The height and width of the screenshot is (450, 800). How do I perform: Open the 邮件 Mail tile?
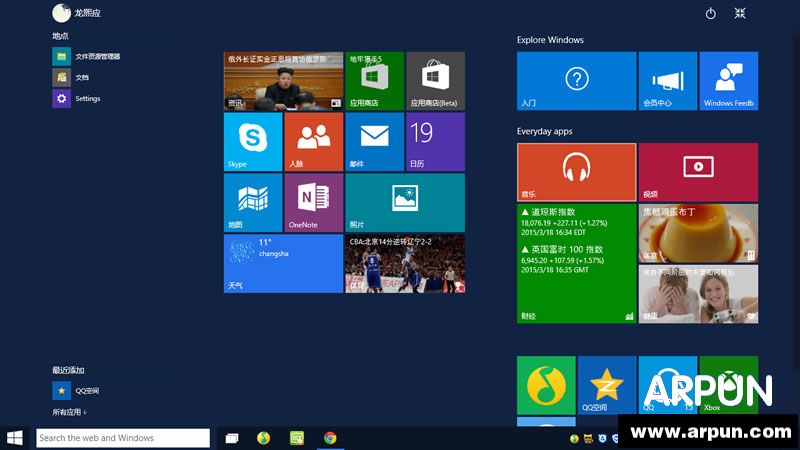click(x=374, y=141)
